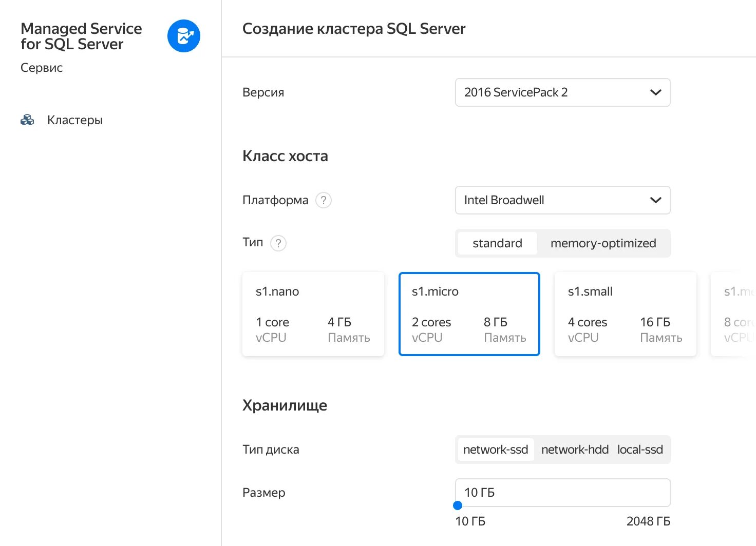Click the 10 ГБ minimum label below the slider
Screen dimensions: 756x546
470,521
